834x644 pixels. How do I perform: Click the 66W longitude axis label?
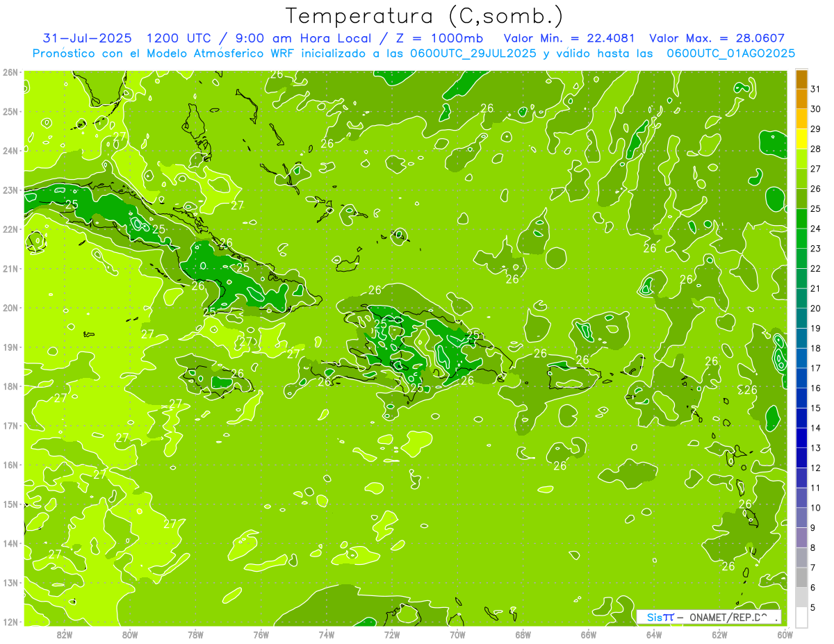pyautogui.click(x=588, y=634)
